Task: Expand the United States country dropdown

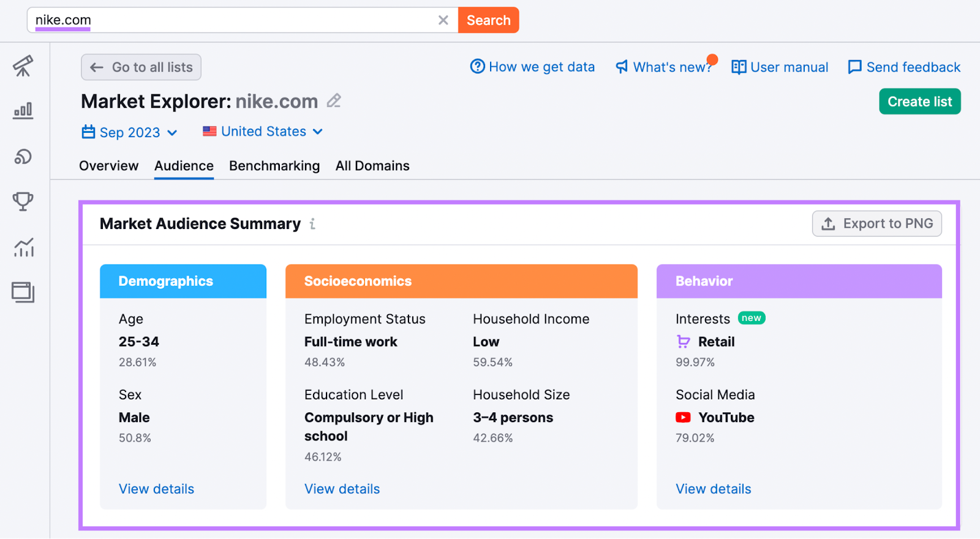Action: coord(317,131)
